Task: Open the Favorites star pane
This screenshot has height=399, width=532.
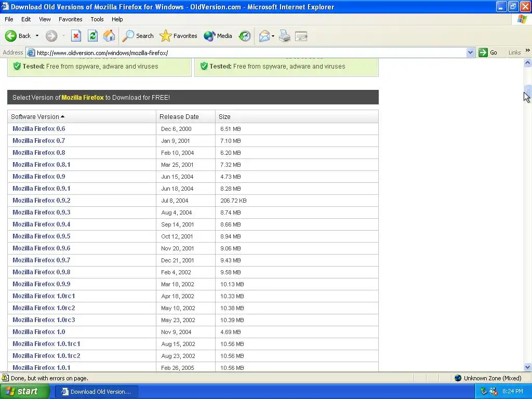Action: [x=178, y=36]
